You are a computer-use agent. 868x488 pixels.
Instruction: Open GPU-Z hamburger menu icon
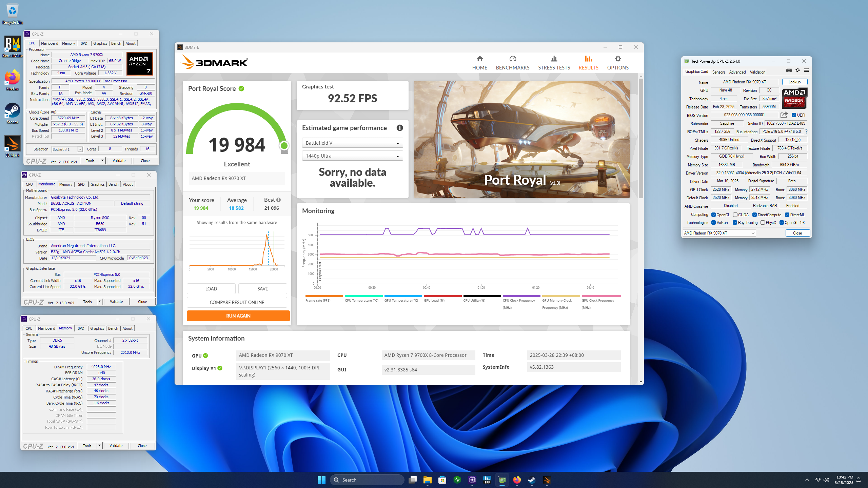[806, 70]
